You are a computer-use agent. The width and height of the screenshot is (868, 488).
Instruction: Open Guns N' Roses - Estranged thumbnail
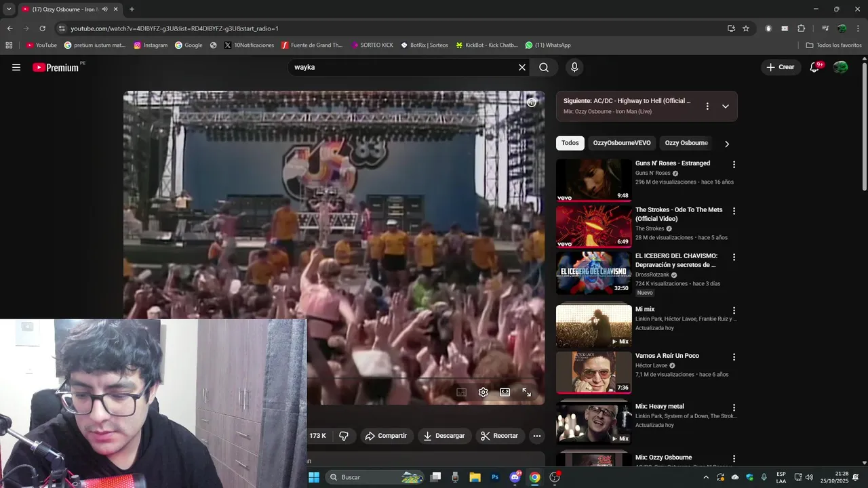[x=593, y=180]
